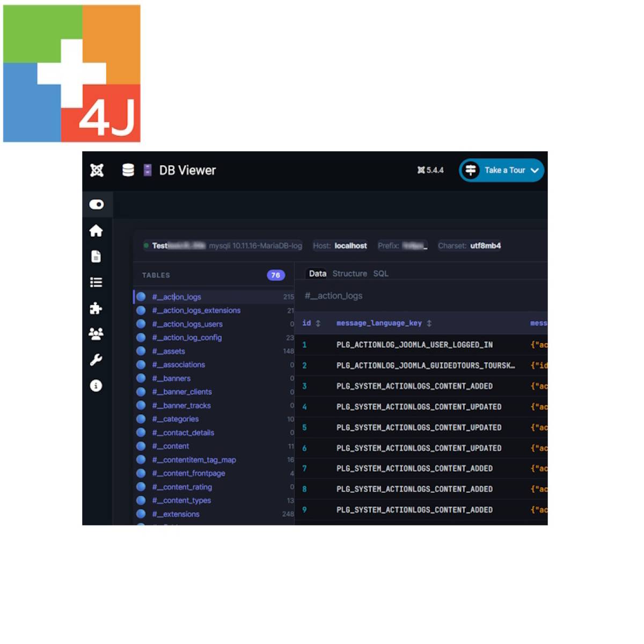
Task: Click PLG_SYSTEM_ACTIONLOGS_CONTENT_UPDATED in row 6
Action: click(x=419, y=448)
